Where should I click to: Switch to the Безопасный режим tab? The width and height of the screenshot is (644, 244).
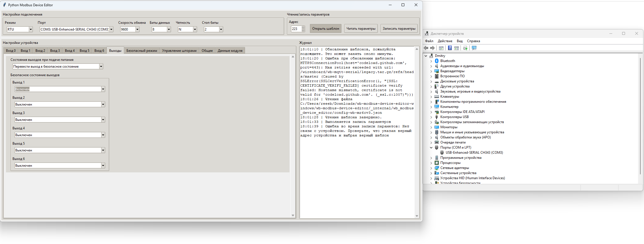tap(142, 51)
